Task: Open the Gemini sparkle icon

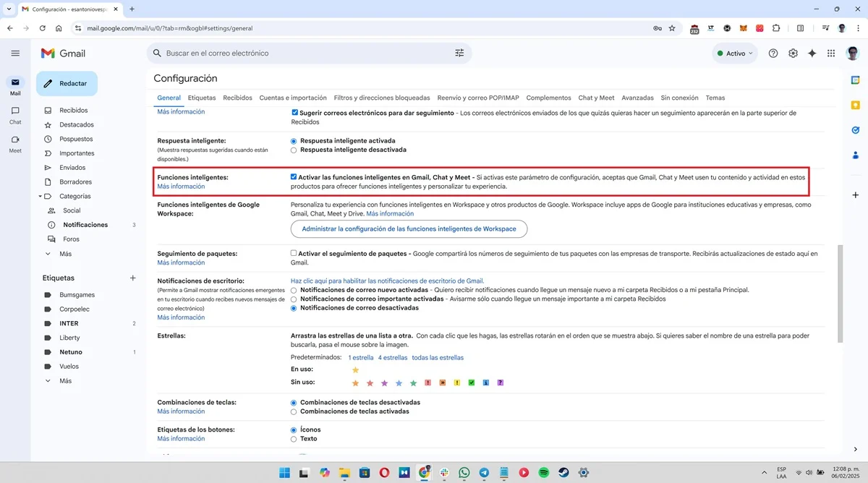Action: point(812,53)
